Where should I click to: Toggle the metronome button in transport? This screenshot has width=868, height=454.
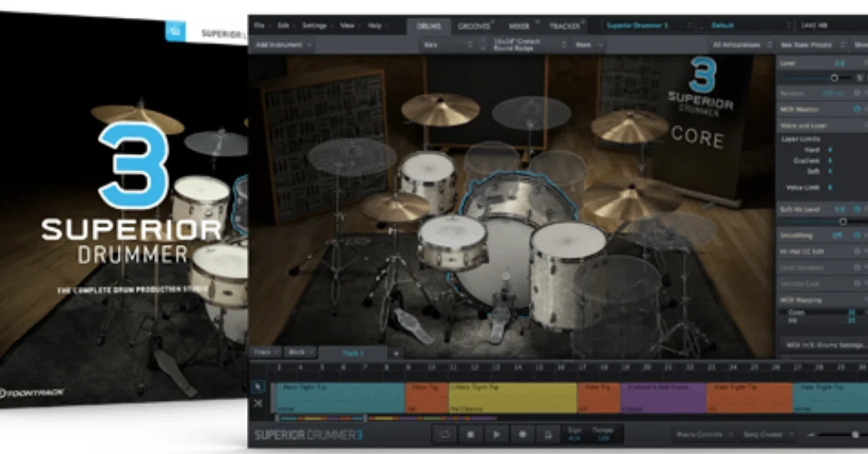click(x=547, y=434)
